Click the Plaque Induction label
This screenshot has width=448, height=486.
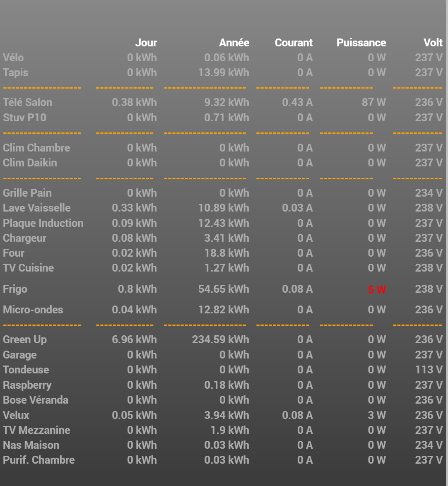coord(43,223)
